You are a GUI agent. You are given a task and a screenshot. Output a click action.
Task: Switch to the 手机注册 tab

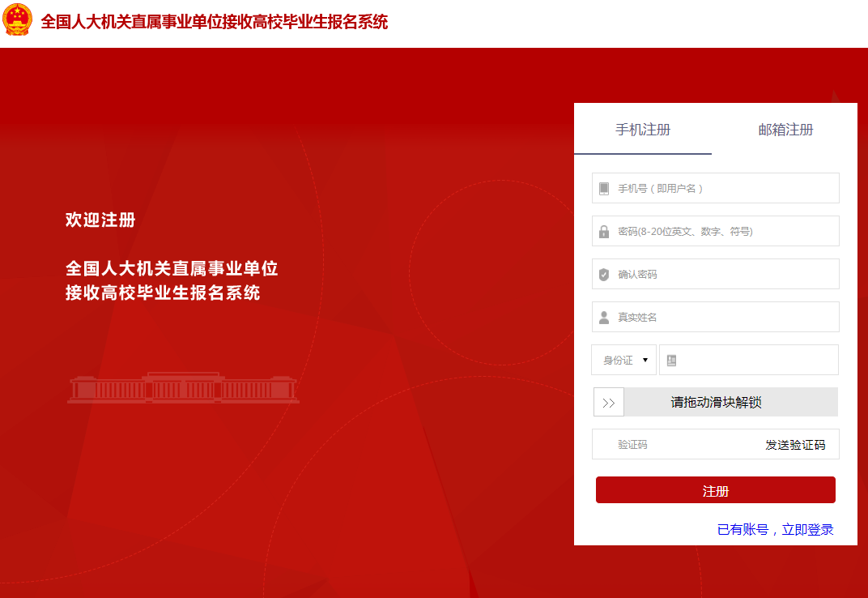[x=643, y=130]
